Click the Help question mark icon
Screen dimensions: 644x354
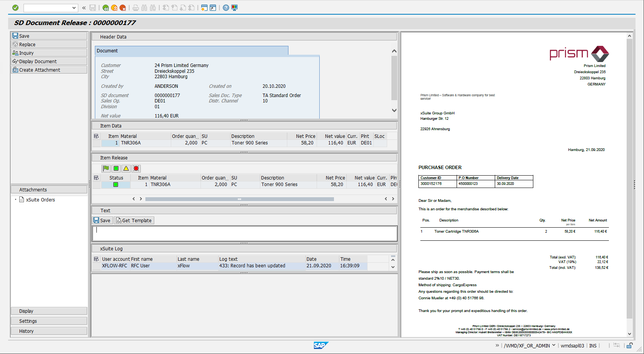point(226,7)
